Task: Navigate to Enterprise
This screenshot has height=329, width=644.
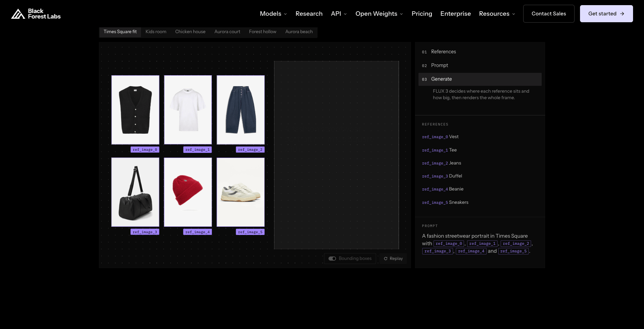Action: point(455,14)
